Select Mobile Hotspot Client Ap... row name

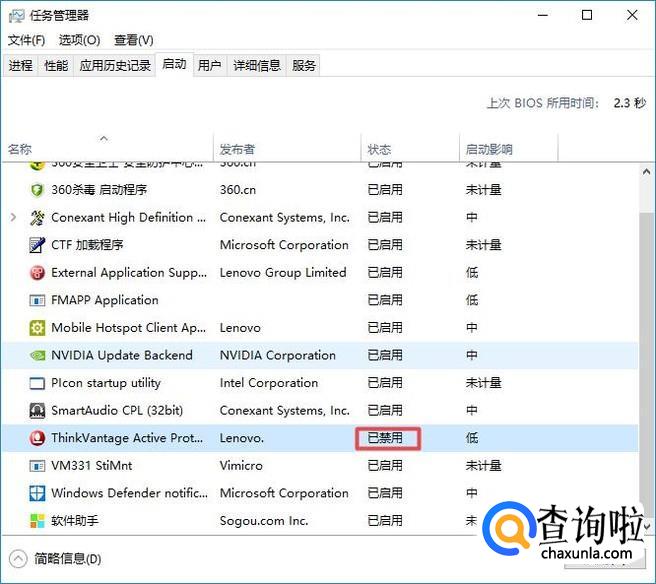pyautogui.click(x=128, y=328)
